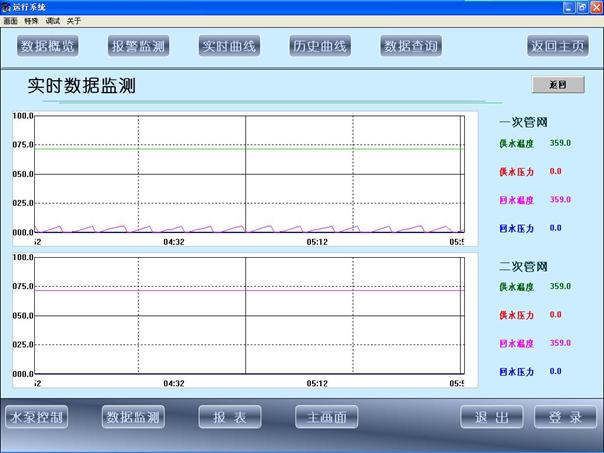Go to 主画面 main screen

(x=326, y=417)
